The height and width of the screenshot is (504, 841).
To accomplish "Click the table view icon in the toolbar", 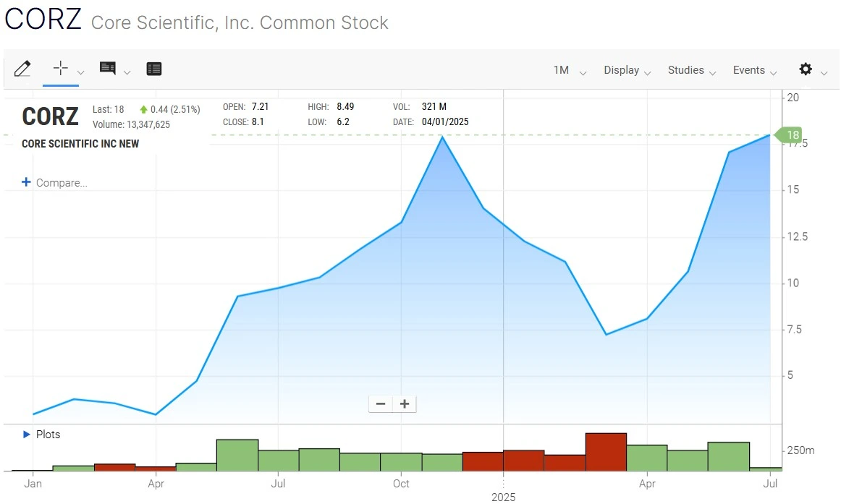I will pos(153,67).
